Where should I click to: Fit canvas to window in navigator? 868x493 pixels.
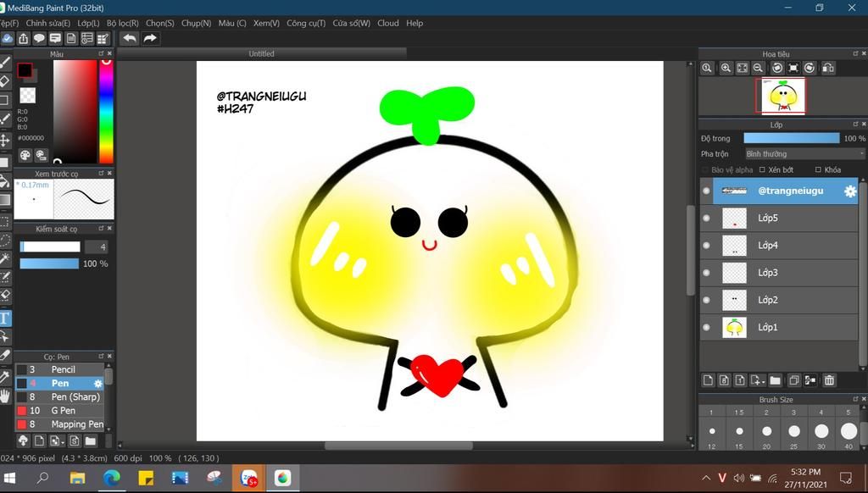[x=743, y=68]
